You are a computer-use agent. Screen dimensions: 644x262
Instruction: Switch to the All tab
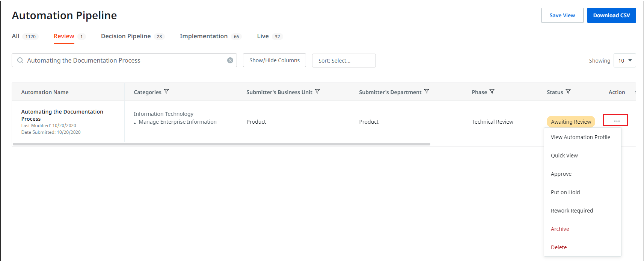[x=25, y=36]
